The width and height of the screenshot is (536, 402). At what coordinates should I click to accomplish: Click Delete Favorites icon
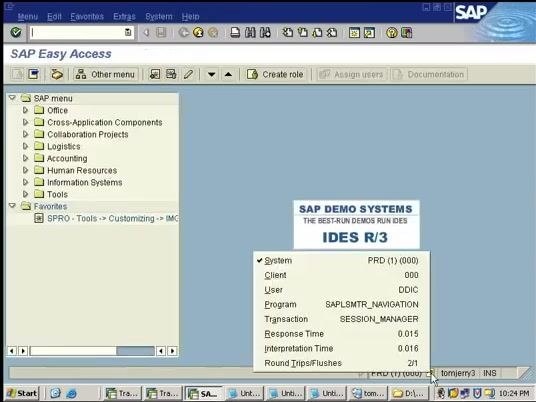tap(171, 74)
